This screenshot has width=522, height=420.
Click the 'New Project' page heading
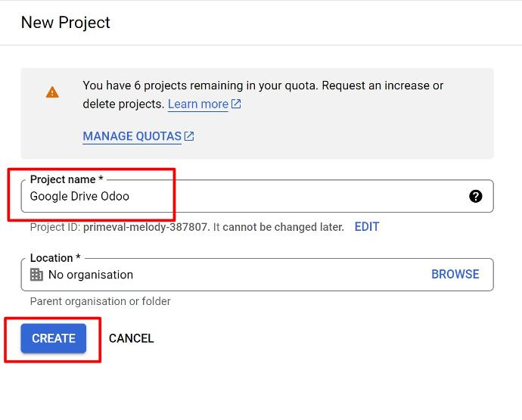(x=66, y=23)
